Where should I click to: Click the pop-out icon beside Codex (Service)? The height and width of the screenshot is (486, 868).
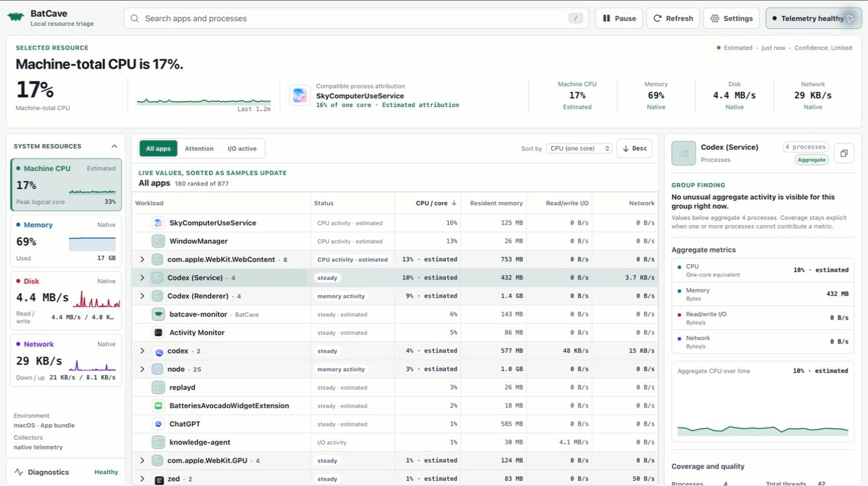coord(844,153)
